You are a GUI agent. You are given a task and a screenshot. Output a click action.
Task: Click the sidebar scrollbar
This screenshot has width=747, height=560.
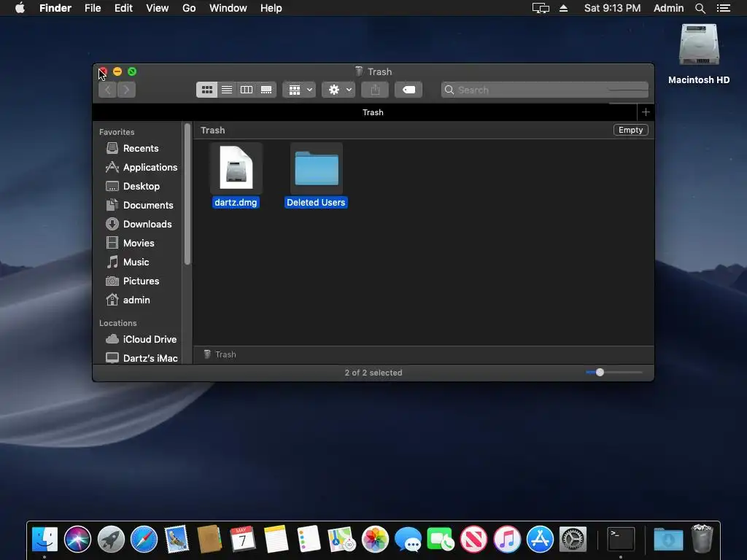[187, 194]
